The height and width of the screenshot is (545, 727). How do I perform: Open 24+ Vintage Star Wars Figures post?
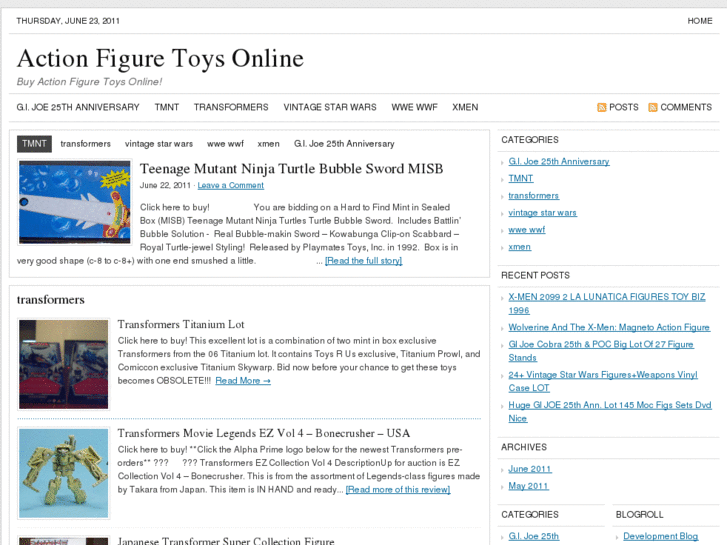(603, 381)
